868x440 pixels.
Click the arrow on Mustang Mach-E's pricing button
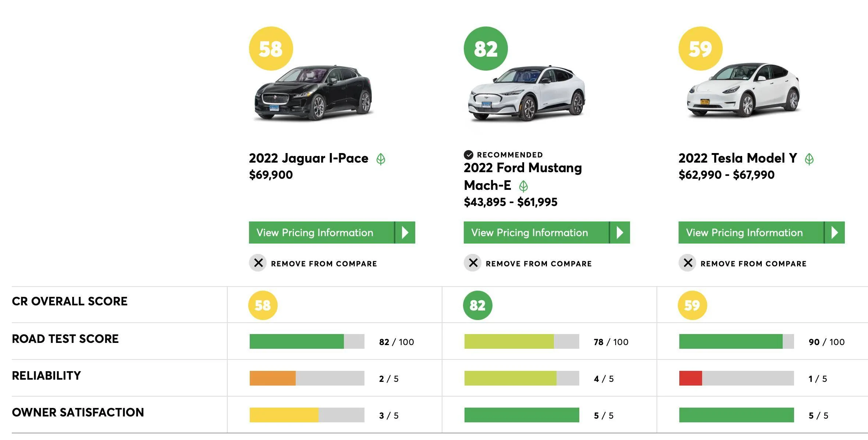(620, 233)
